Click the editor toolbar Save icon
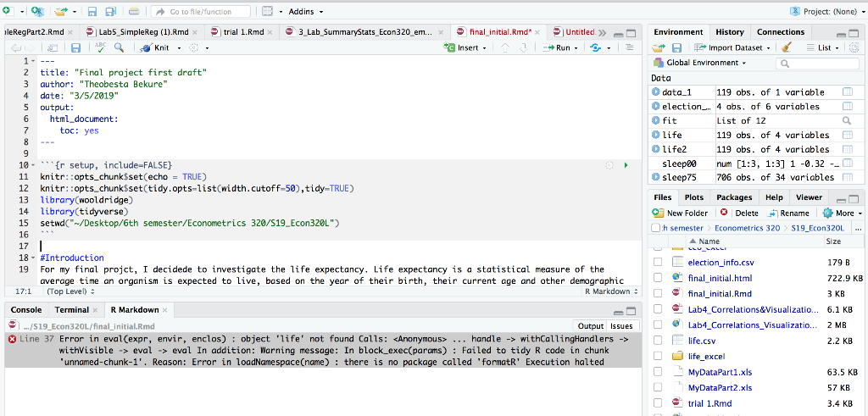This screenshot has width=868, height=416. pos(75,47)
